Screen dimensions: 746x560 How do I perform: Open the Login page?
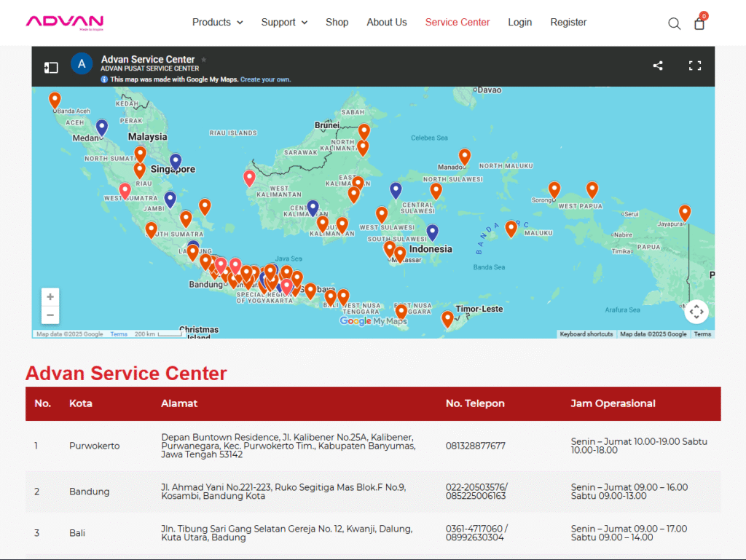519,23
